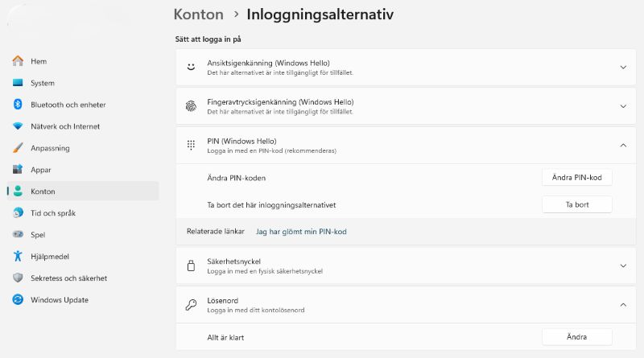Open Tid och språk
The width and height of the screenshot is (644, 358).
click(x=83, y=213)
